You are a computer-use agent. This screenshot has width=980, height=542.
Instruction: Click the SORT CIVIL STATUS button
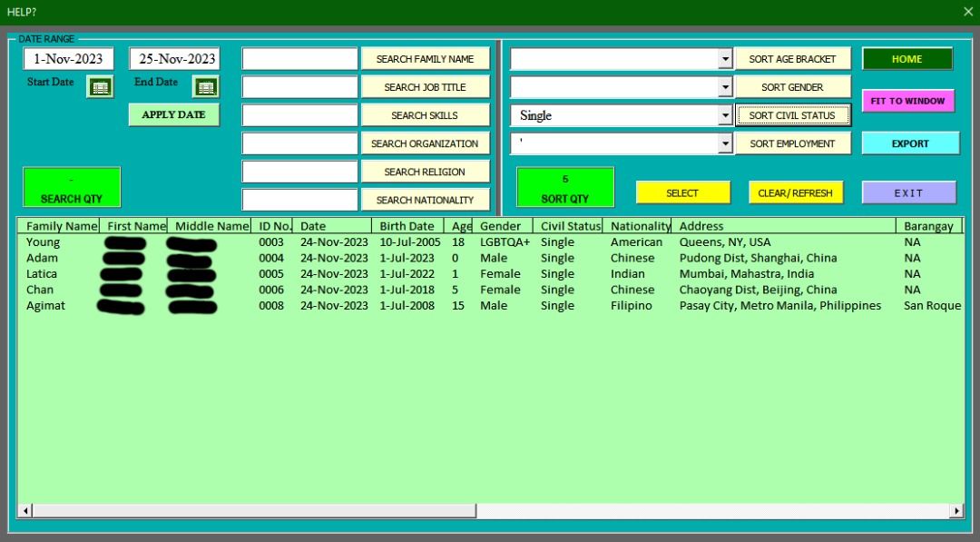click(x=793, y=115)
